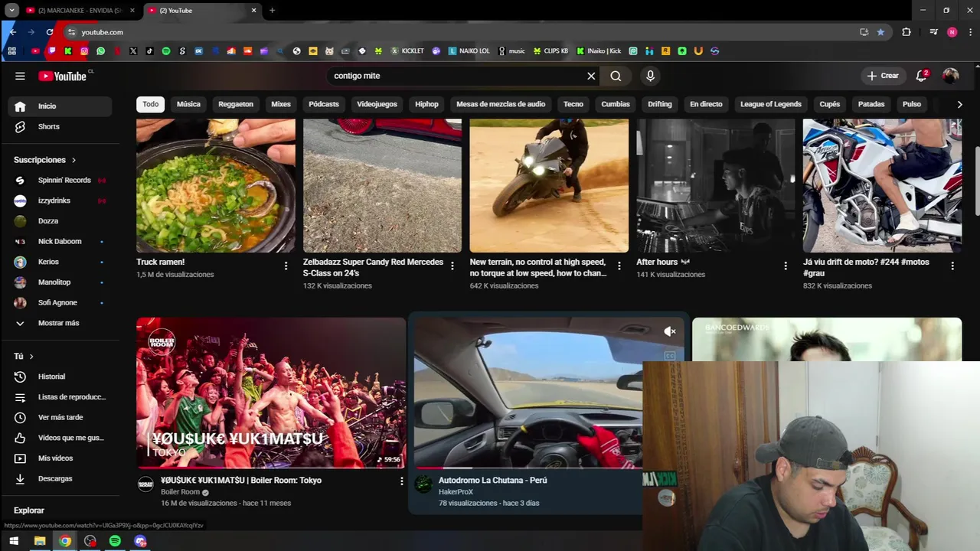
Task: Expand the Tú section arrow
Action: click(31, 357)
